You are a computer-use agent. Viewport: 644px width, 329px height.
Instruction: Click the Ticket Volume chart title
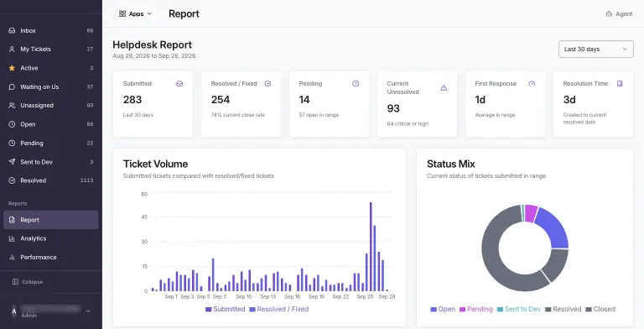156,164
